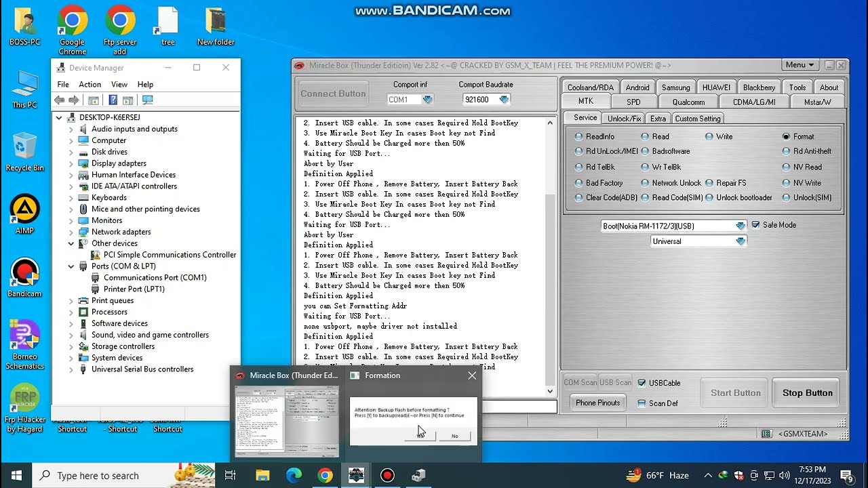Open the Comport Baudrate 921600 dropdown

pyautogui.click(x=504, y=100)
